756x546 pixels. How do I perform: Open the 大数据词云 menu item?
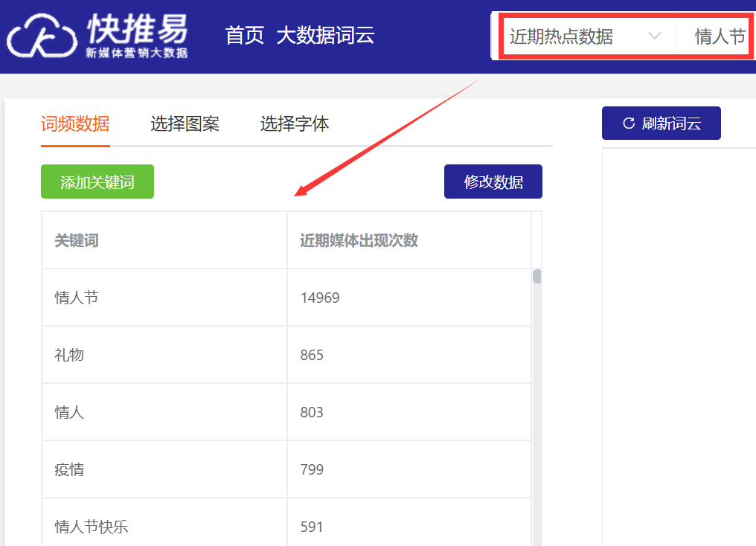tap(325, 36)
